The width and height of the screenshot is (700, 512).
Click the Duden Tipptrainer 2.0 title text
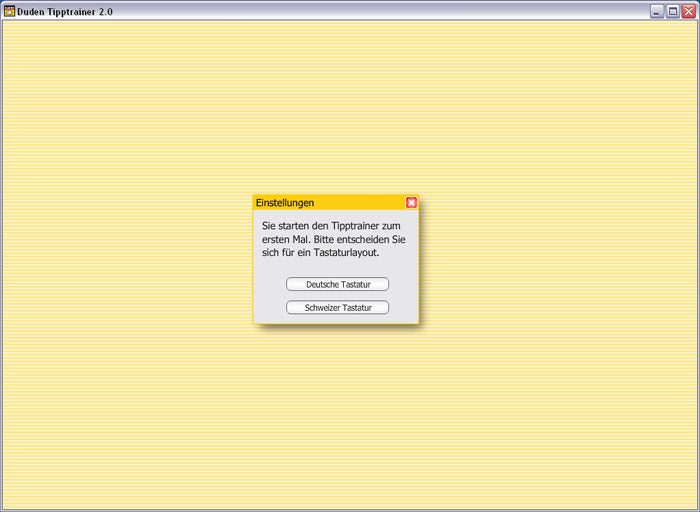pos(65,12)
